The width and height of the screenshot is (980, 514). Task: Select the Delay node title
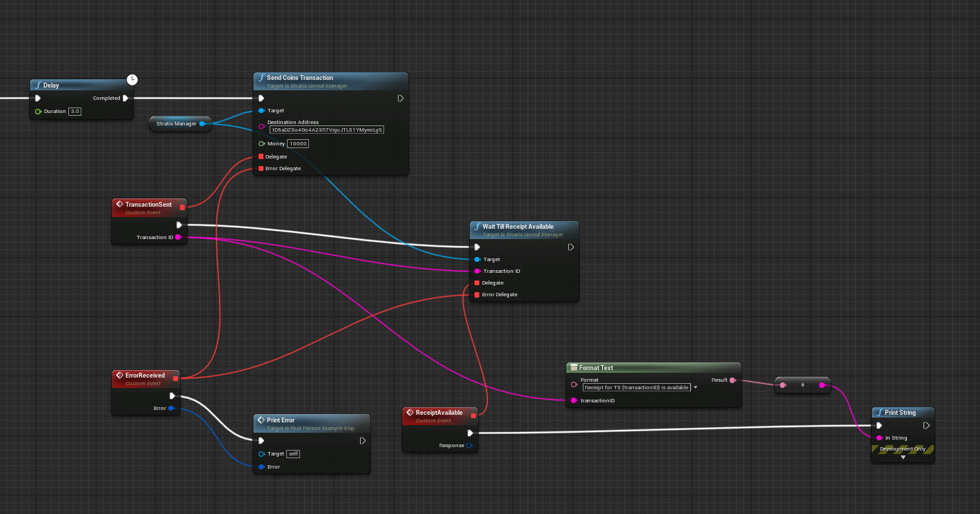[x=51, y=85]
